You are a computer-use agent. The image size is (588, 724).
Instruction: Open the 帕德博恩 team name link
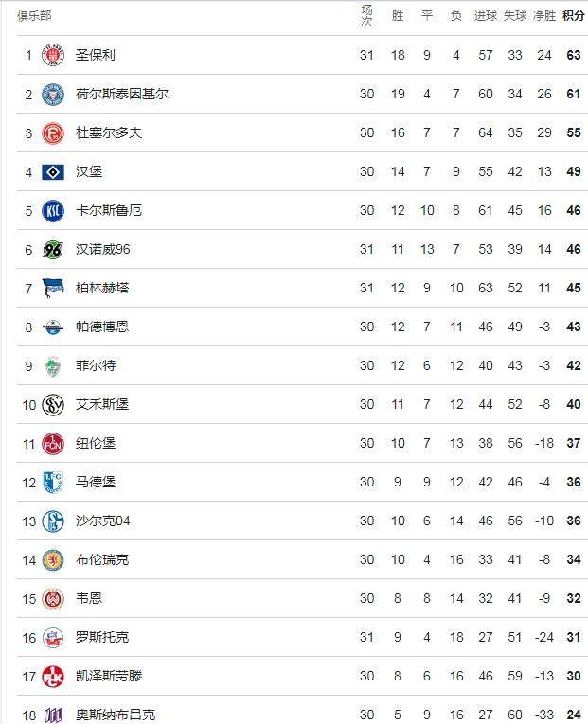[102, 327]
